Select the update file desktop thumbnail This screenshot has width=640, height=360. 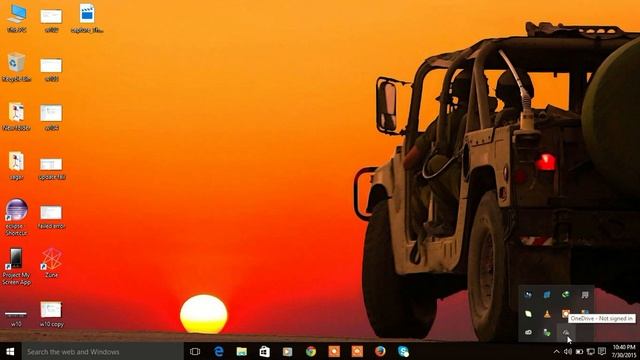click(x=51, y=169)
